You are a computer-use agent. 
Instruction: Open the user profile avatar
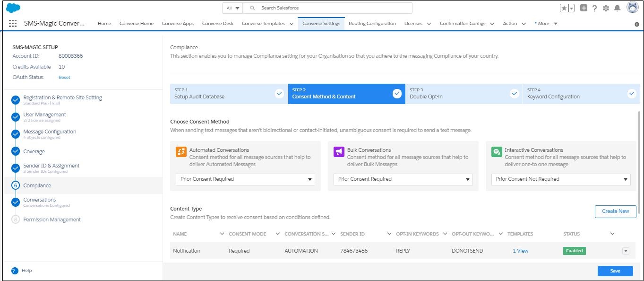(x=632, y=8)
